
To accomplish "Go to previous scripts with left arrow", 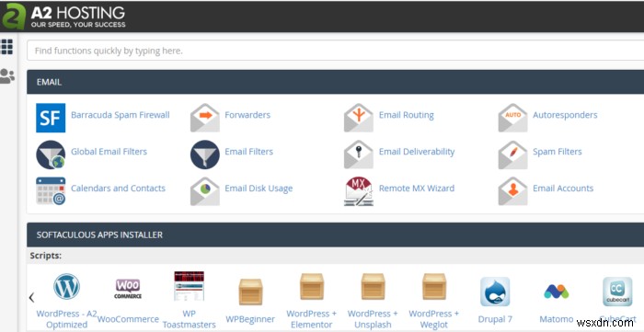I will tap(31, 298).
